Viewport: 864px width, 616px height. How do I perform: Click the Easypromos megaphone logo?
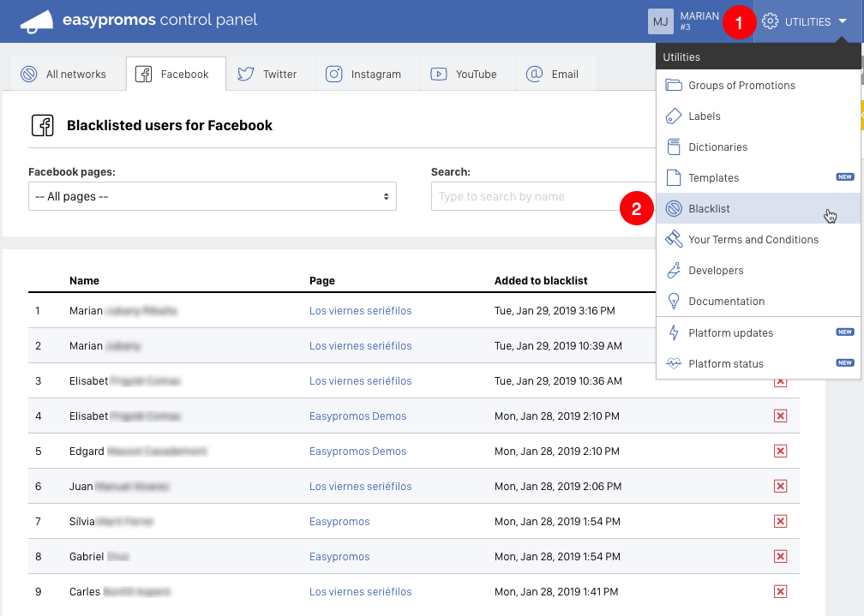pyautogui.click(x=37, y=21)
